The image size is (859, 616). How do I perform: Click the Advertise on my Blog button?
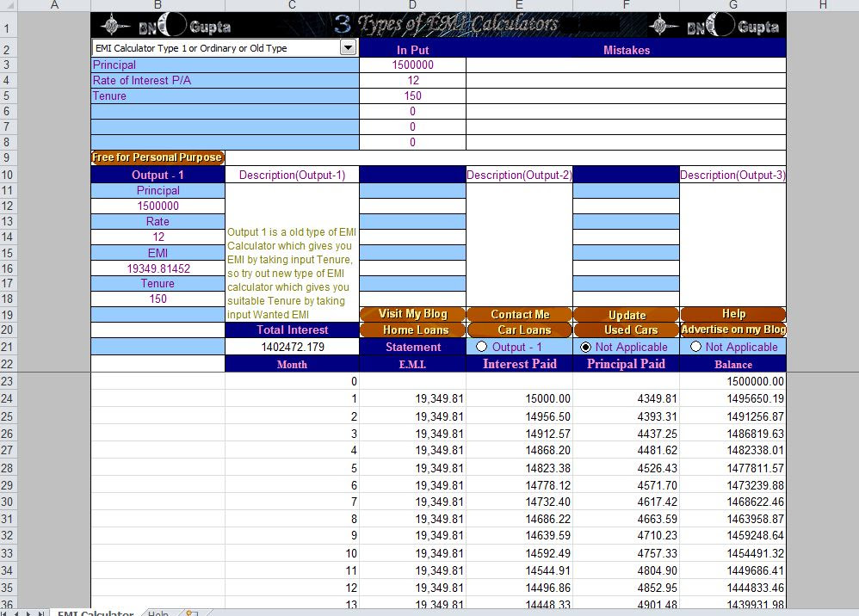pyautogui.click(x=733, y=330)
